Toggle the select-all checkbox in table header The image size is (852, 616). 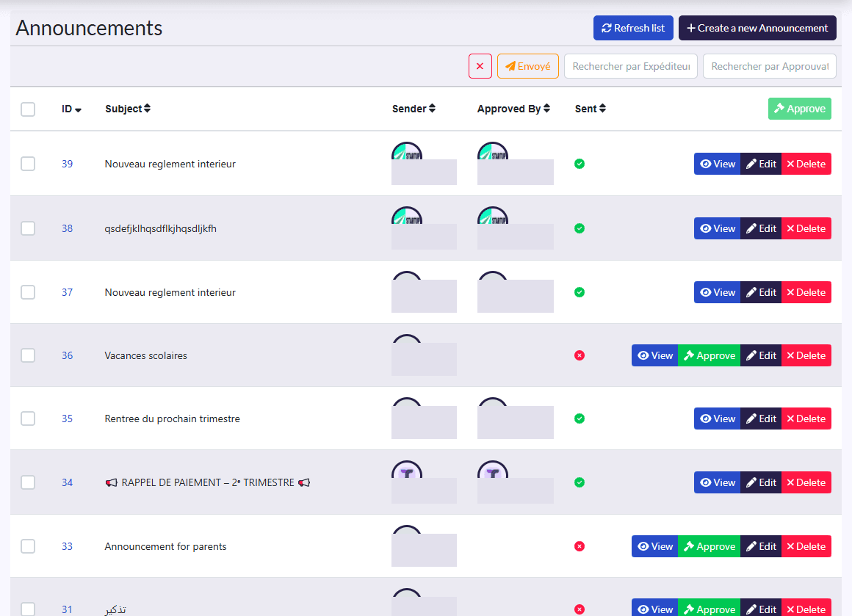coord(28,109)
